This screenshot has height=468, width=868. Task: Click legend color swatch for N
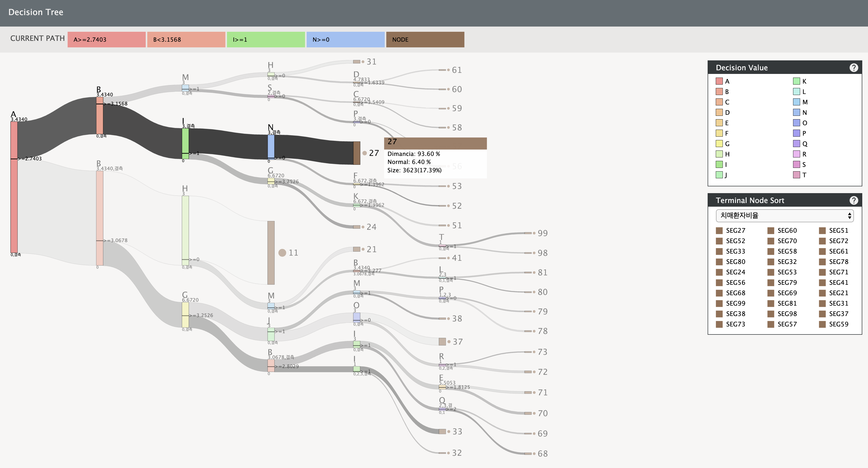click(796, 112)
